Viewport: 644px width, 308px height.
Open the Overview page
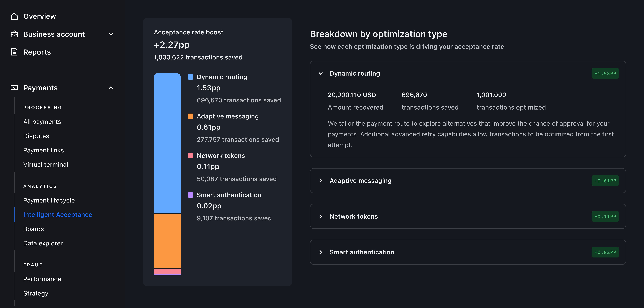[39, 16]
